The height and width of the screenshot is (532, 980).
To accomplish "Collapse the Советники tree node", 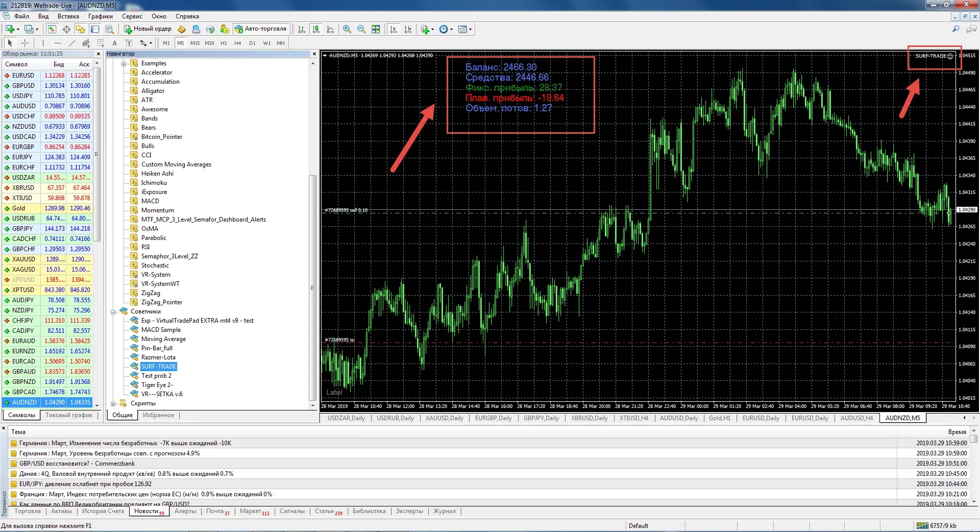I will coord(113,311).
